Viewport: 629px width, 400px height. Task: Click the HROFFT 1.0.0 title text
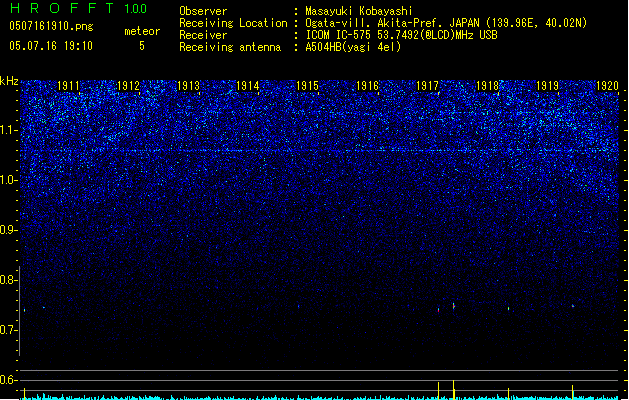click(x=79, y=8)
